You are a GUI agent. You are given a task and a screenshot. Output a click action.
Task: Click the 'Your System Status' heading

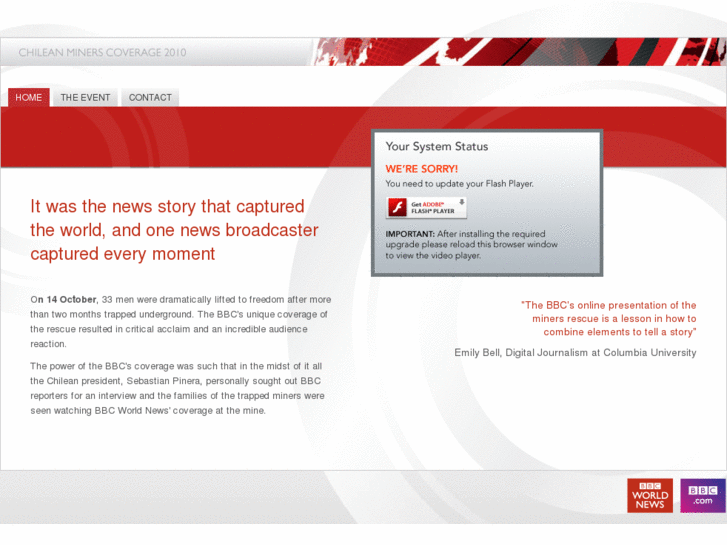pyautogui.click(x=437, y=147)
